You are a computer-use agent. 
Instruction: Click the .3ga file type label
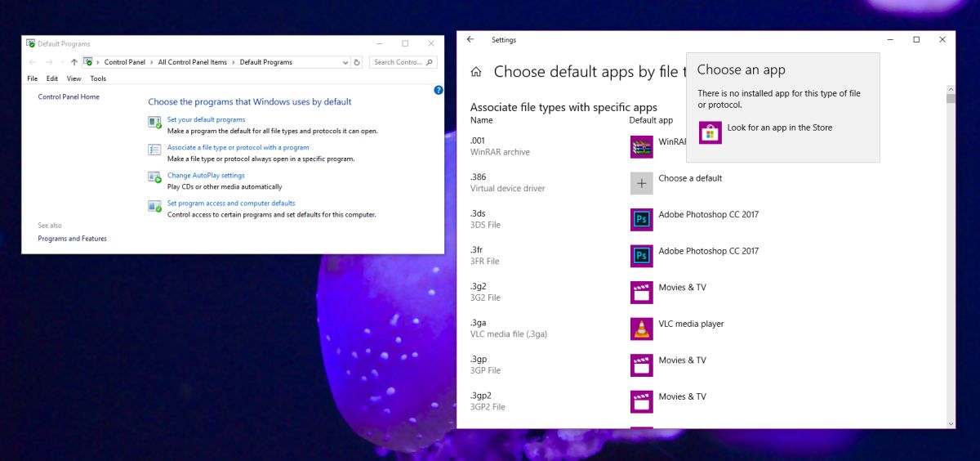tap(479, 323)
